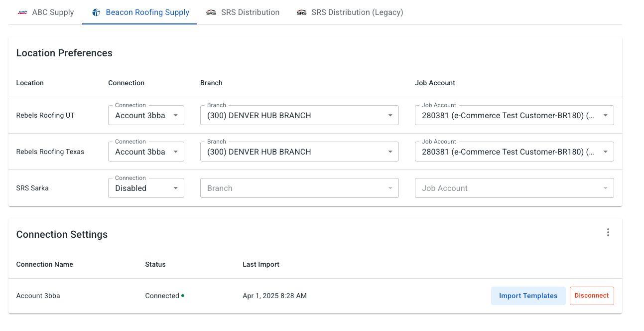Click the empty Job Account field for SRS Sarka
Viewport: 644px width, 331px height.
514,188
